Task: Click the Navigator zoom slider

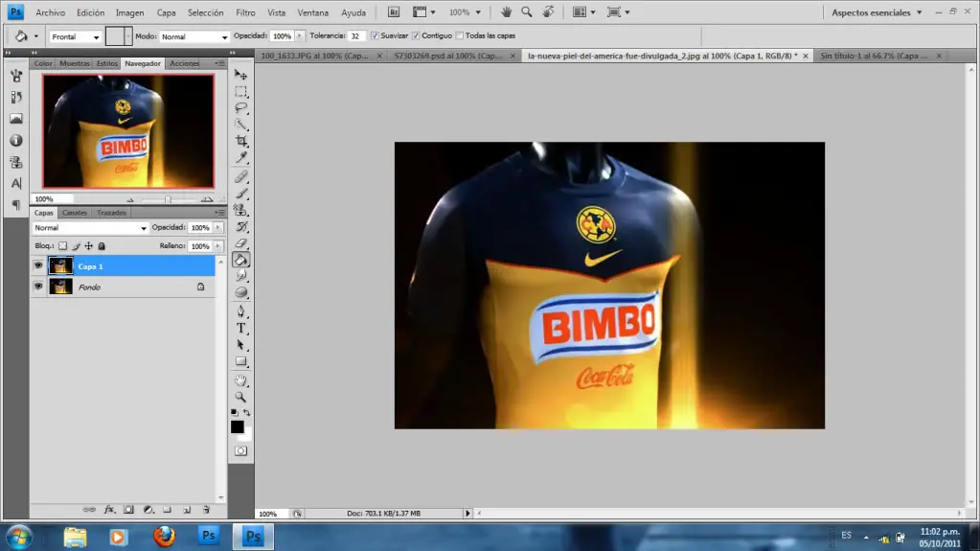Action: coord(168,199)
